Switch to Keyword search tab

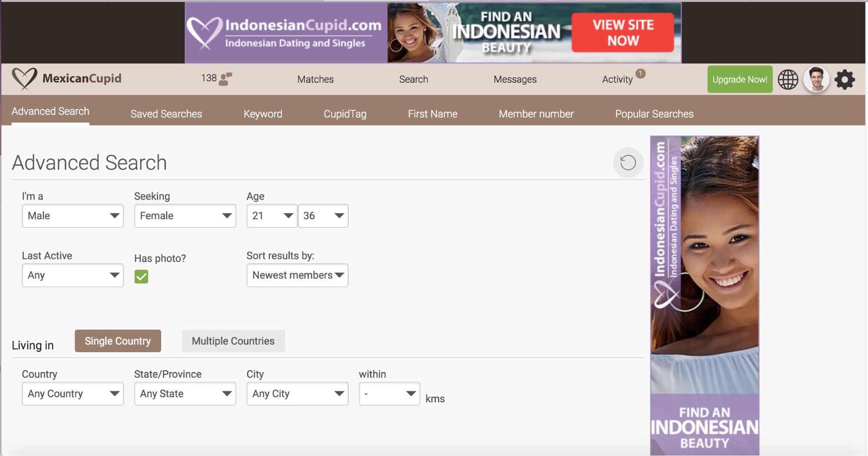(263, 114)
